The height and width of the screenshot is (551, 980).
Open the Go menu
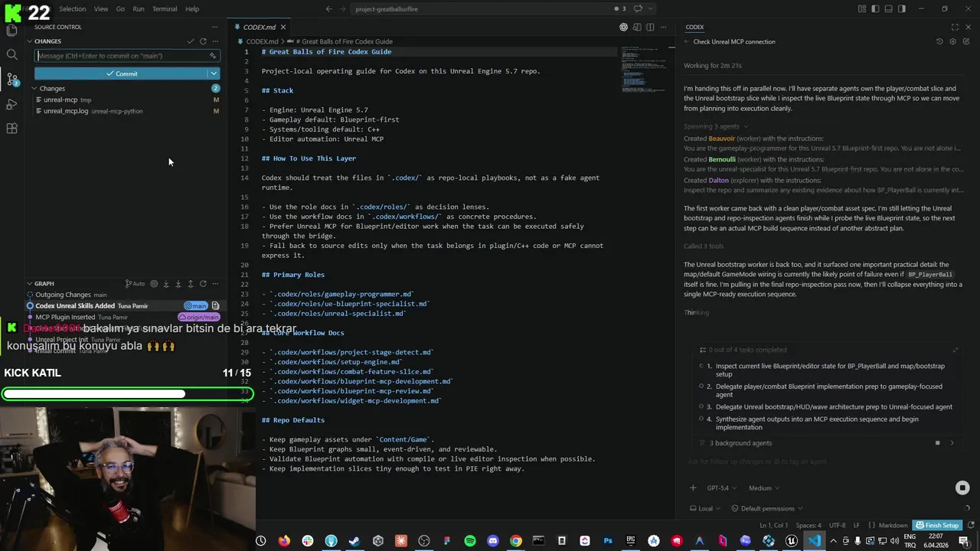pos(120,8)
